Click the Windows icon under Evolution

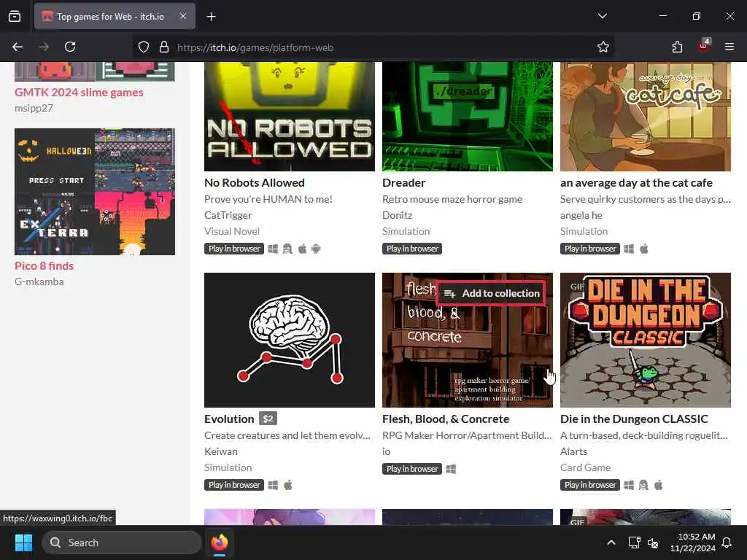[x=273, y=485]
